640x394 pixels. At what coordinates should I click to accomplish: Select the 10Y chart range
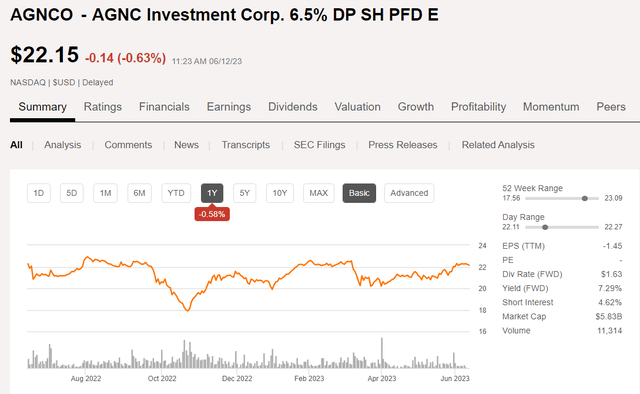click(x=280, y=193)
